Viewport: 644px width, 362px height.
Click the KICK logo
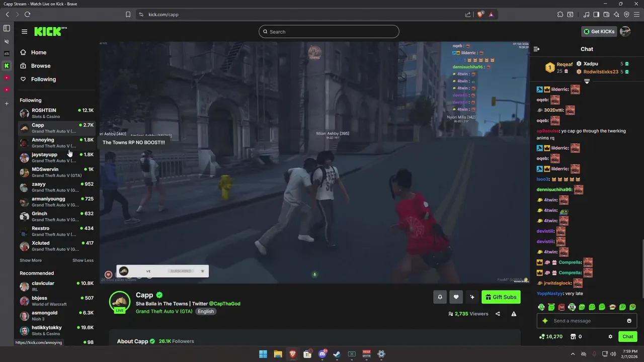(50, 31)
